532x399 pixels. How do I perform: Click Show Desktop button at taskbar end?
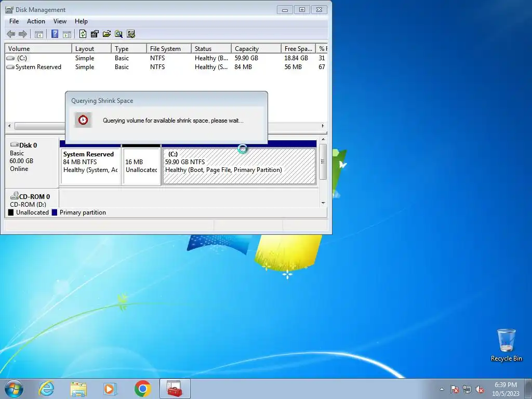[x=528, y=389]
